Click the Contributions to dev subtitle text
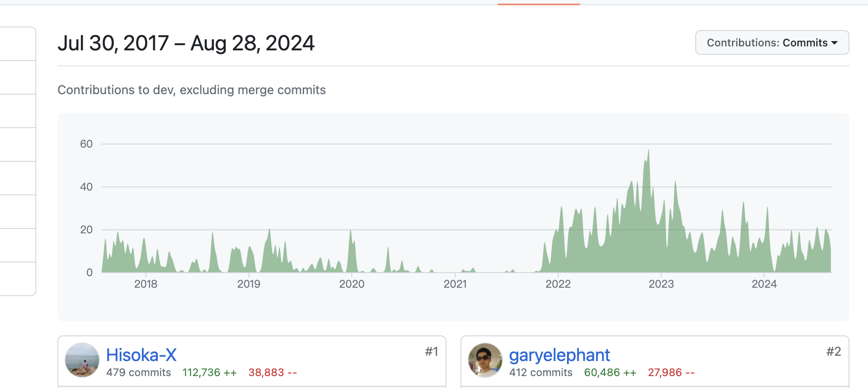 tap(191, 90)
